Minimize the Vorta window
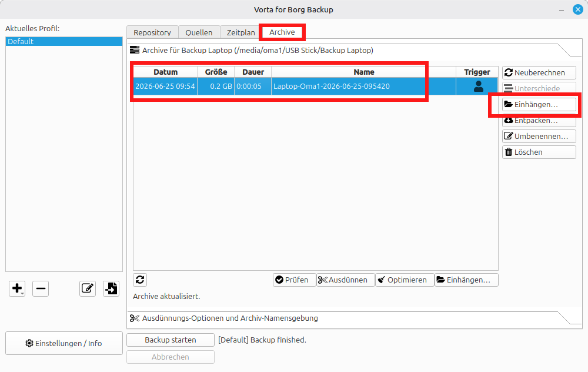The width and height of the screenshot is (588, 372). point(562,11)
